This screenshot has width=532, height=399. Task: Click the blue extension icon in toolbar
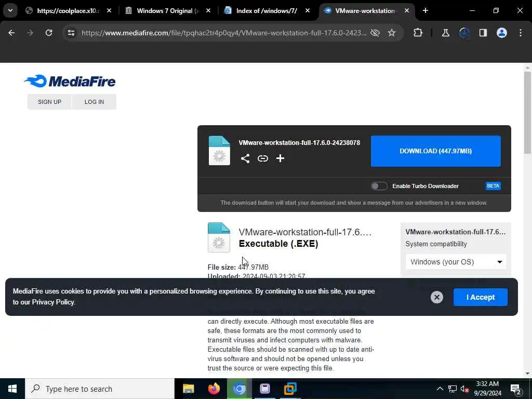[464, 33]
